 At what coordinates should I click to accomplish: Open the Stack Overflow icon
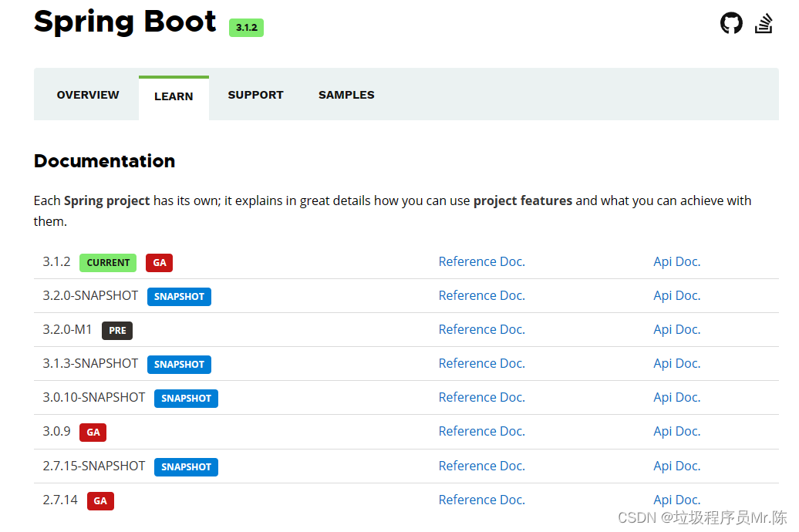(764, 23)
